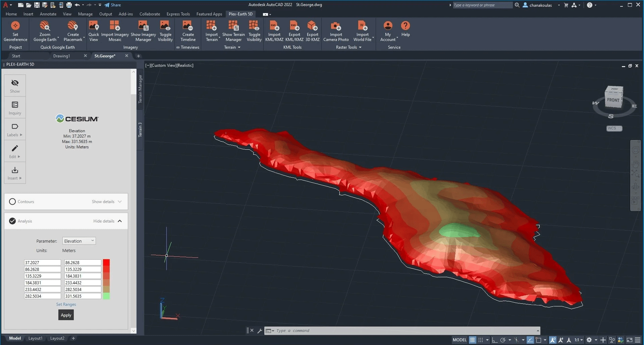Expand Contours Show details chevron

[x=120, y=202]
